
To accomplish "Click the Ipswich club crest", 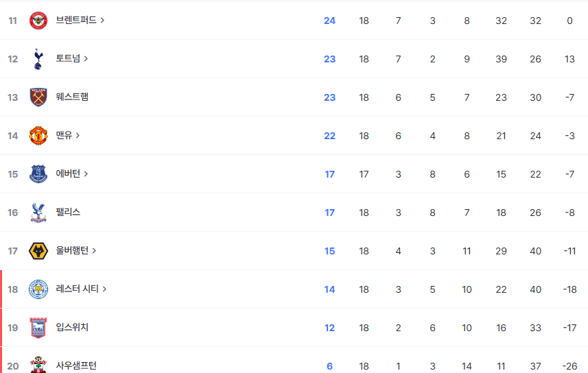I will tap(38, 328).
